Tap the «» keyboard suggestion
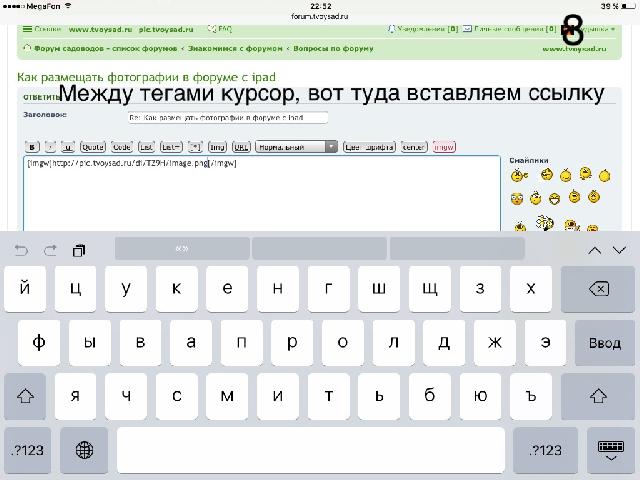The width and height of the screenshot is (640, 480). point(182,249)
